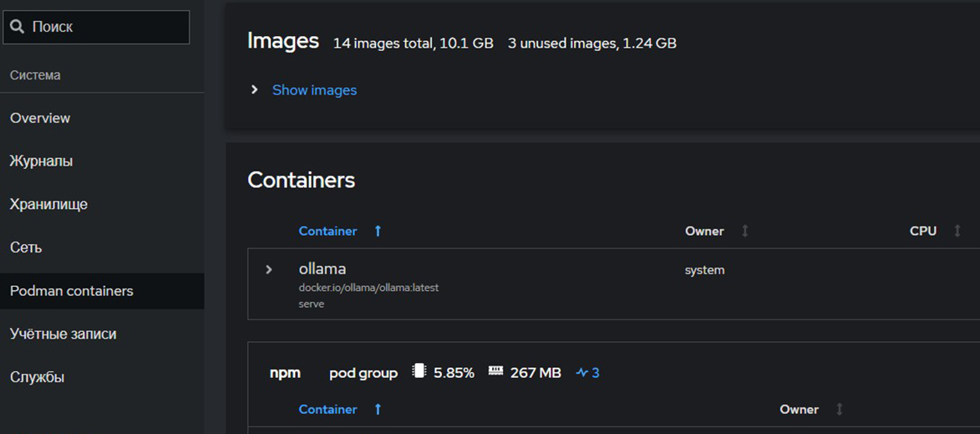Open Учётные записи in the sidebar
Viewport: 980px width, 434px height.
[x=63, y=334]
